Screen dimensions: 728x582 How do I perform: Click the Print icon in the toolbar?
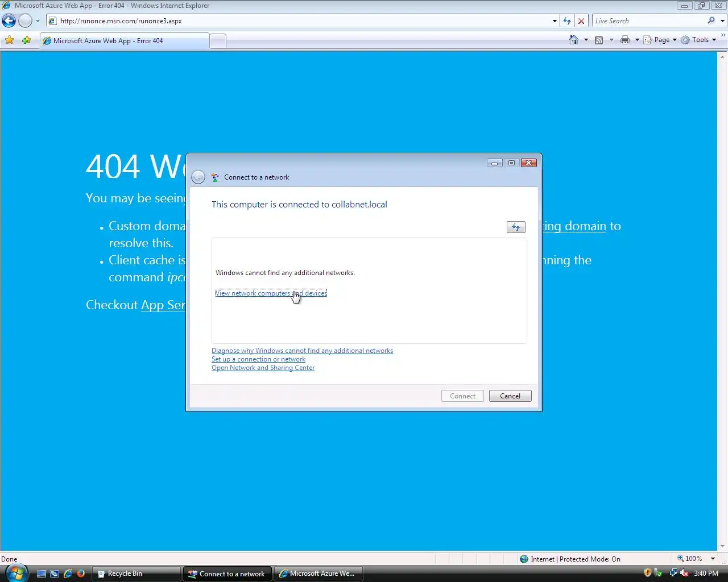coord(625,40)
